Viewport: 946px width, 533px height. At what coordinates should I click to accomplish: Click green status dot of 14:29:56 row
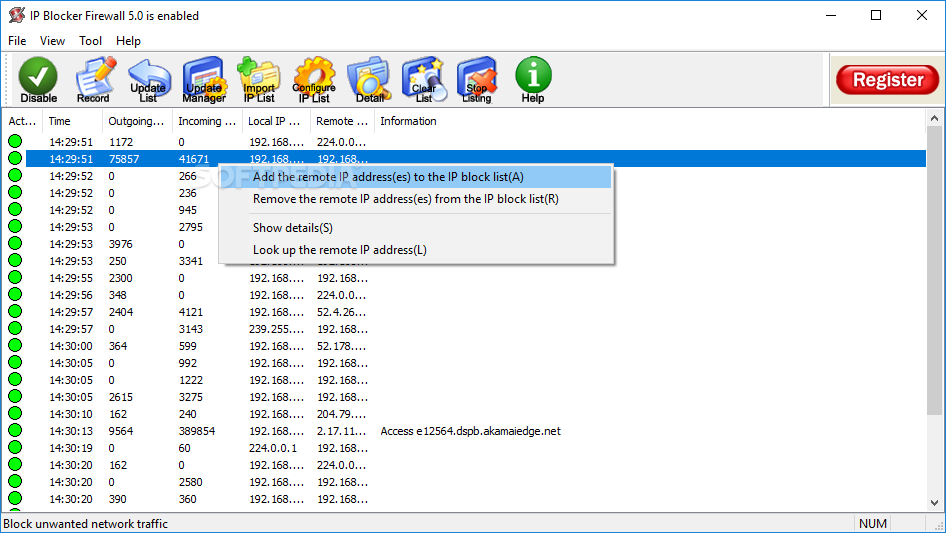pos(15,294)
